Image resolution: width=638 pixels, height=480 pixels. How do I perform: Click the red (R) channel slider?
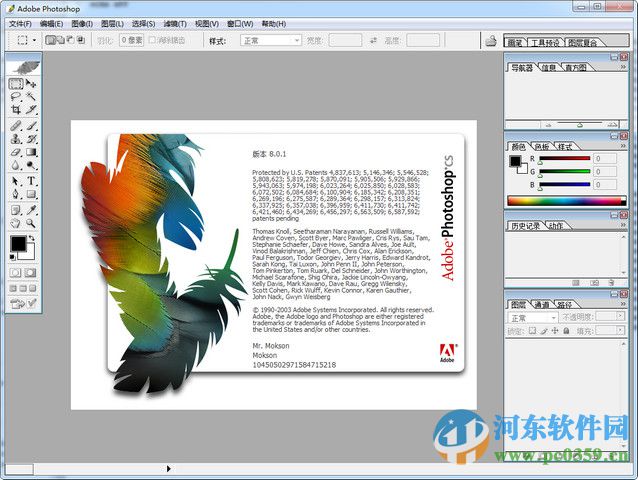[565, 159]
